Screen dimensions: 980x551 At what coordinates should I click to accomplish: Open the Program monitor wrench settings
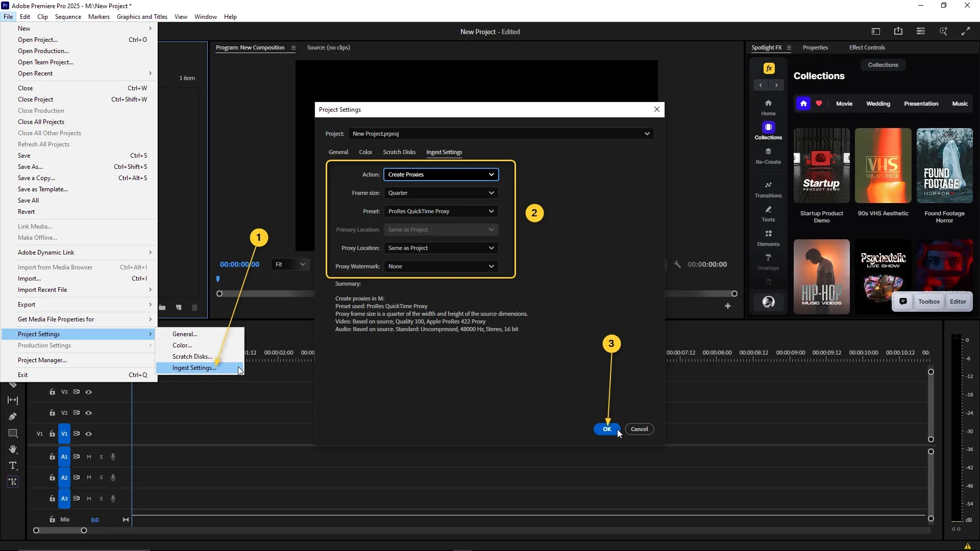[677, 264]
